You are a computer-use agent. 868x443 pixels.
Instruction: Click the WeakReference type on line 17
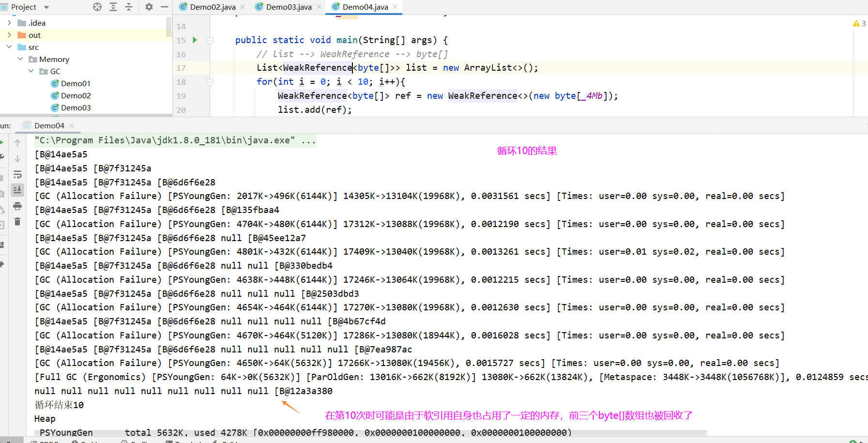point(318,68)
